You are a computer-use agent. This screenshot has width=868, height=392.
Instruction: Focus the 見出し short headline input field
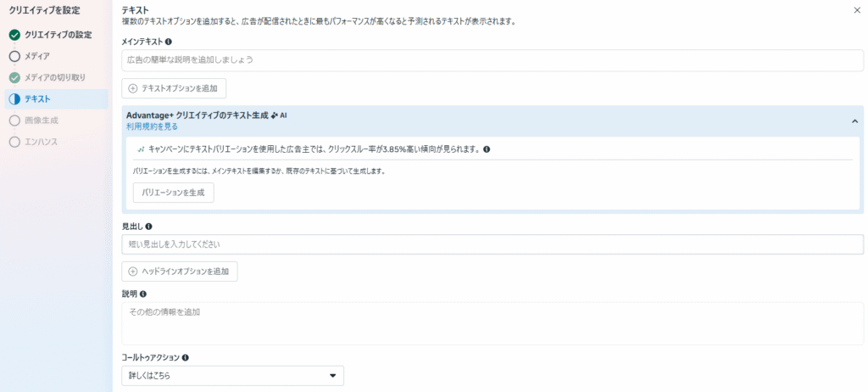(x=492, y=244)
